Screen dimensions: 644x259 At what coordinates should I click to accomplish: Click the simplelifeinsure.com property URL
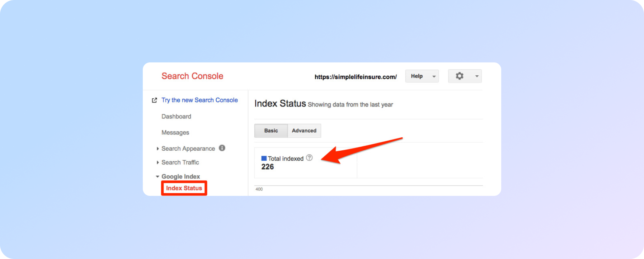click(x=356, y=77)
